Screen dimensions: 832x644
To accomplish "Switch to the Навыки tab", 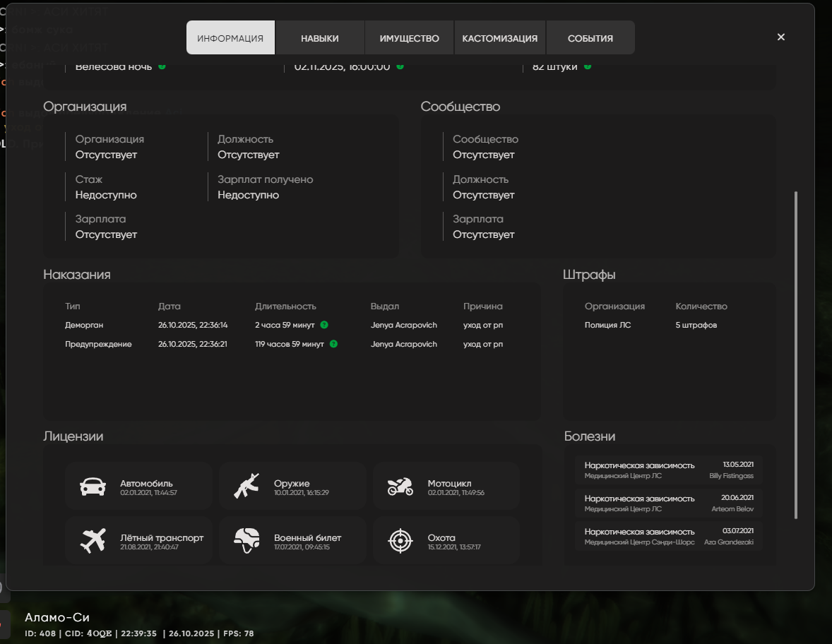I will click(x=319, y=38).
